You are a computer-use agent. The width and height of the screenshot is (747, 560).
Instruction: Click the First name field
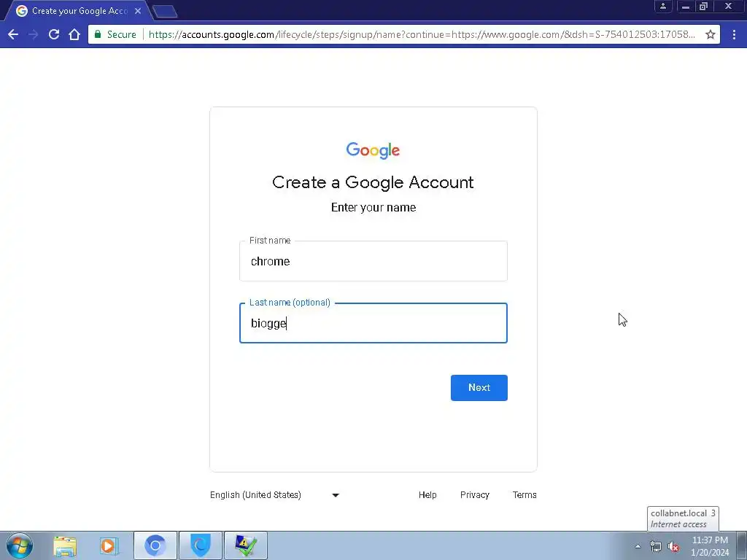(x=373, y=261)
